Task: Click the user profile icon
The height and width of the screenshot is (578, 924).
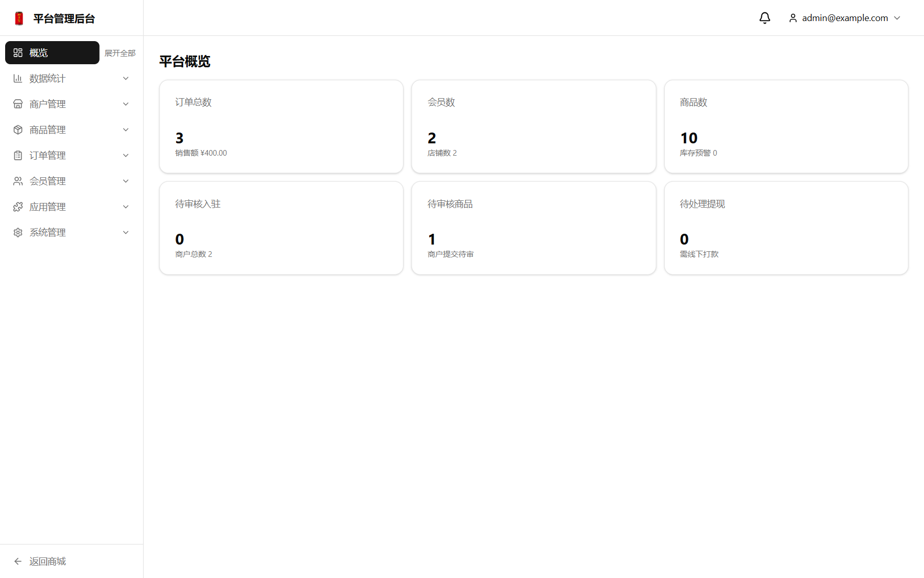Action: tap(793, 18)
